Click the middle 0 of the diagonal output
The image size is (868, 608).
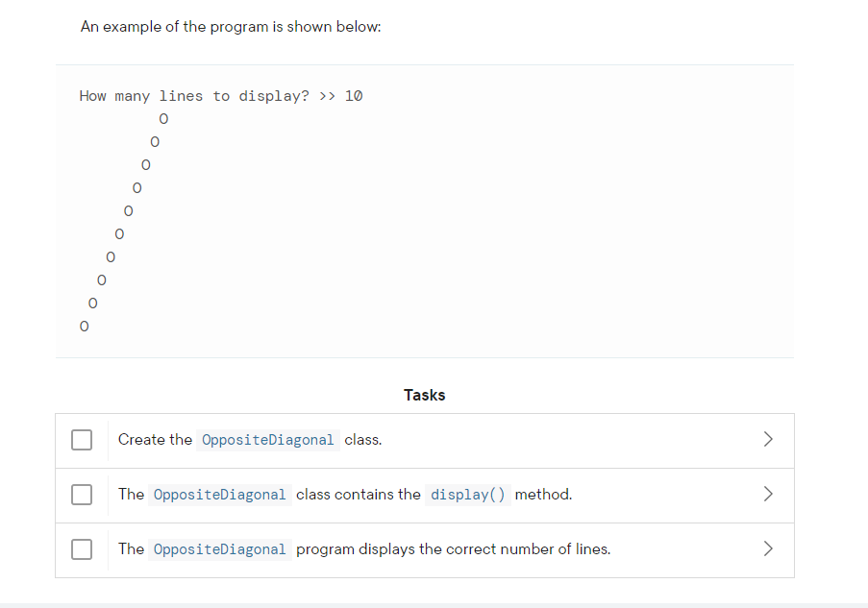point(128,210)
